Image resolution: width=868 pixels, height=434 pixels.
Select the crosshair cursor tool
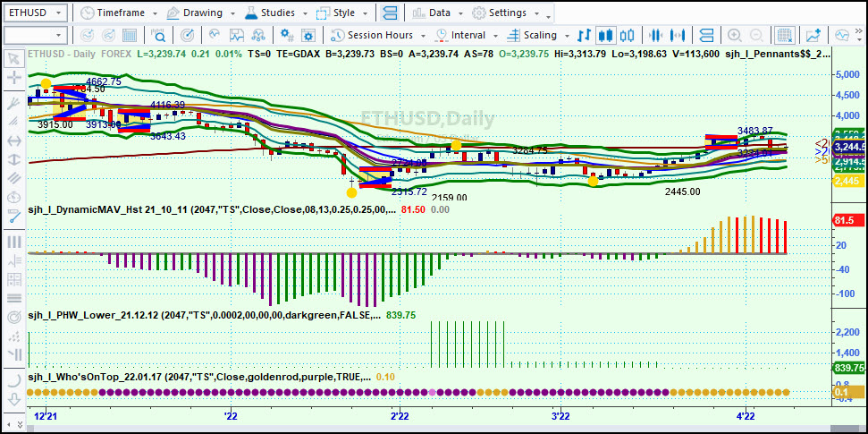point(14,78)
